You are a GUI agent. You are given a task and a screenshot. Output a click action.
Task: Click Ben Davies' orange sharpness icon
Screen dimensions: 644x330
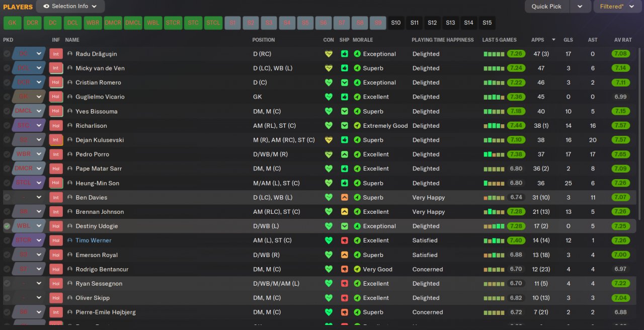(x=345, y=197)
